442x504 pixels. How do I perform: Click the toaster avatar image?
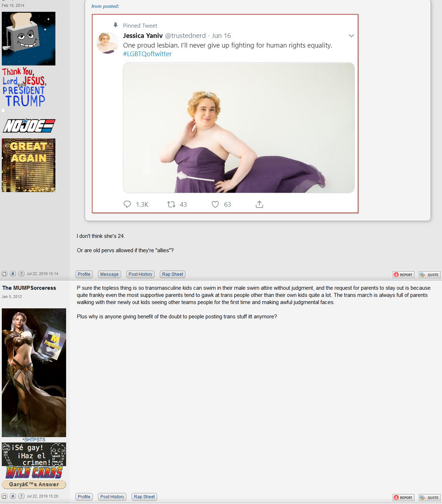29,39
